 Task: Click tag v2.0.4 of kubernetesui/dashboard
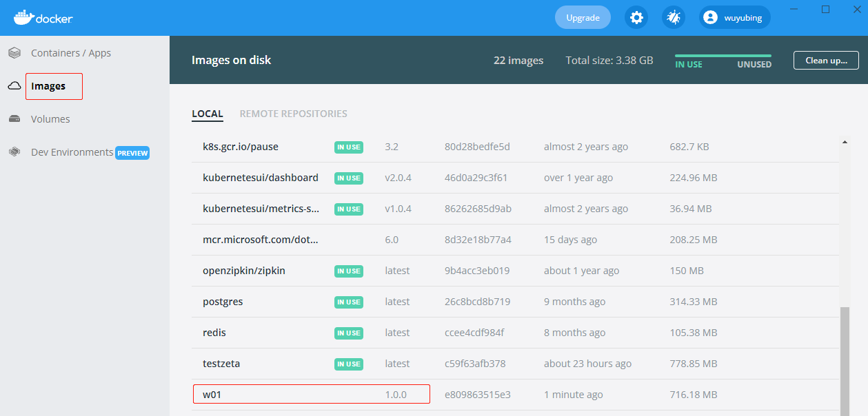[398, 178]
